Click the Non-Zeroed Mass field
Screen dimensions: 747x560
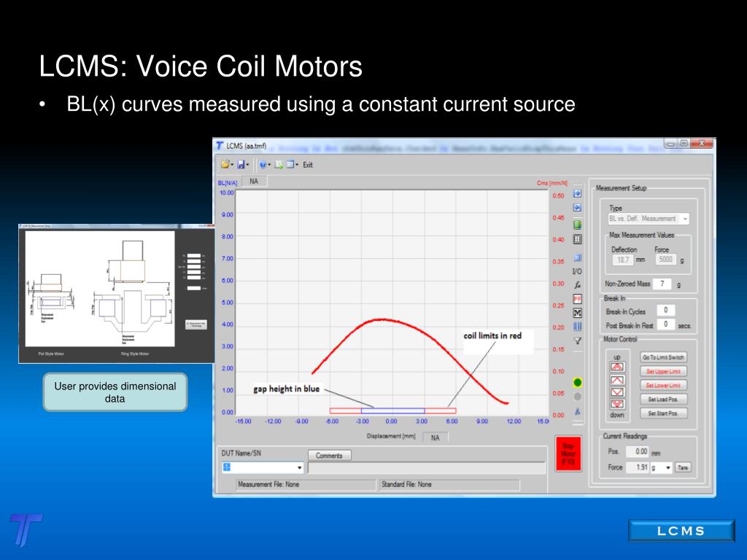[662, 284]
